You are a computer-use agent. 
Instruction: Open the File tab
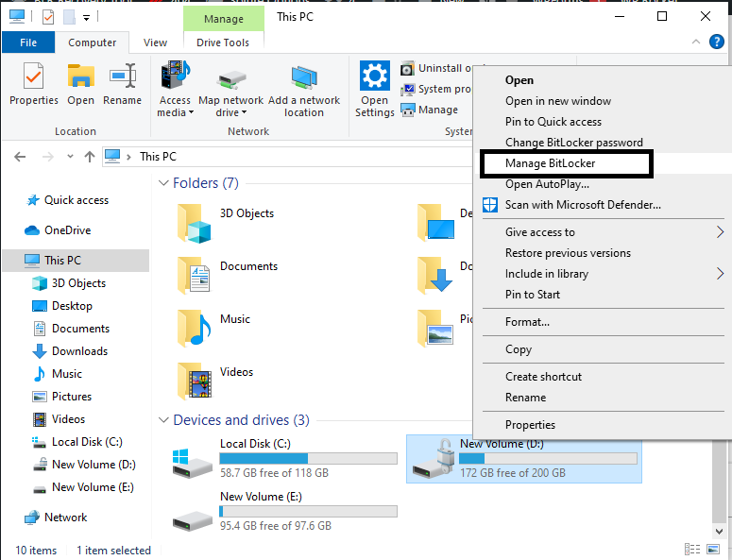pos(28,42)
